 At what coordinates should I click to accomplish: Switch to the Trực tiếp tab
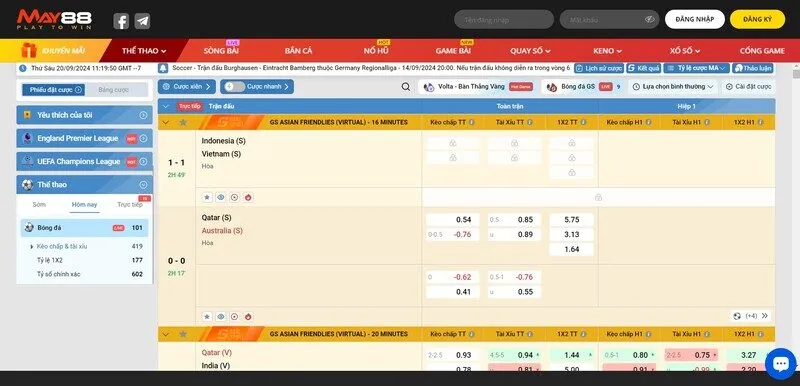click(x=130, y=204)
